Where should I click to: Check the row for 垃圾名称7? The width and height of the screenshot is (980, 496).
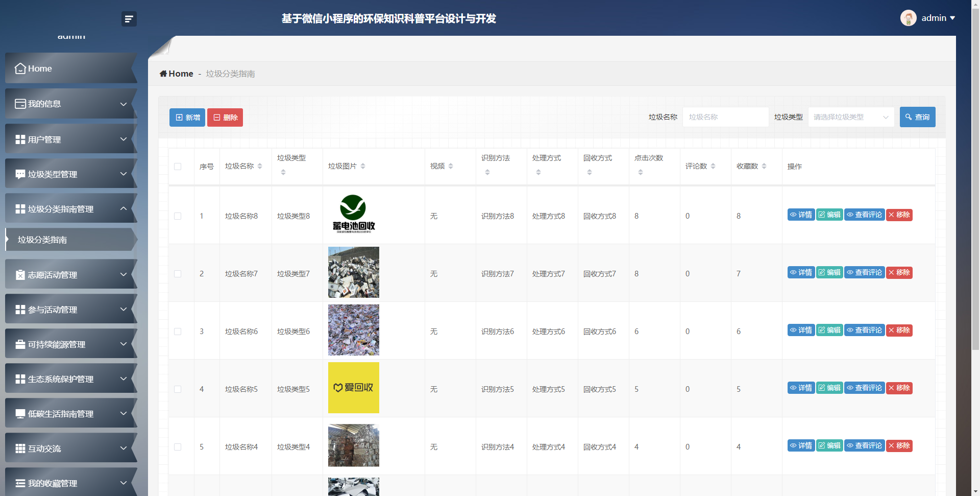(178, 274)
